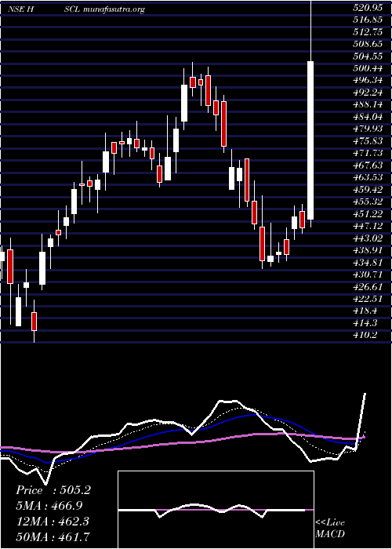Click the 447.12 price label
Screen dimensions: 392x549
tap(367, 226)
